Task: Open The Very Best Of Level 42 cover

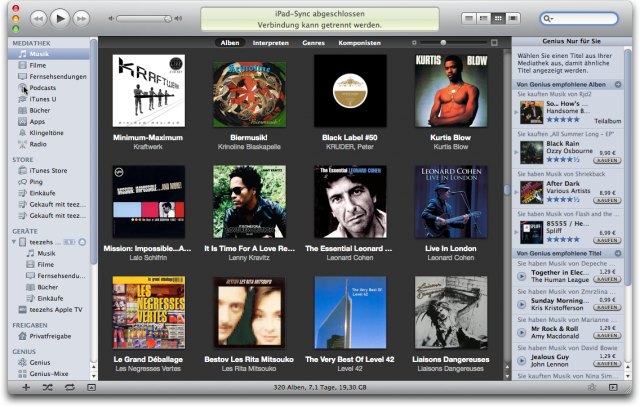Action: pos(350,313)
